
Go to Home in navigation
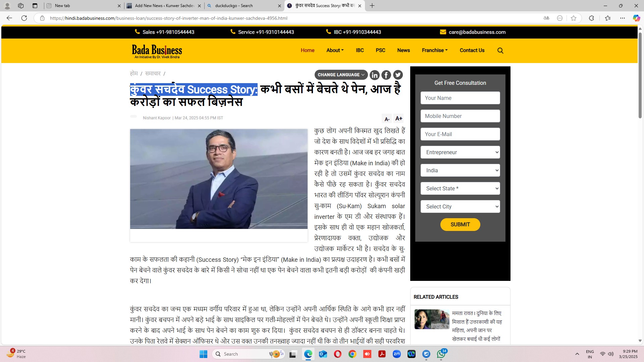tap(307, 50)
